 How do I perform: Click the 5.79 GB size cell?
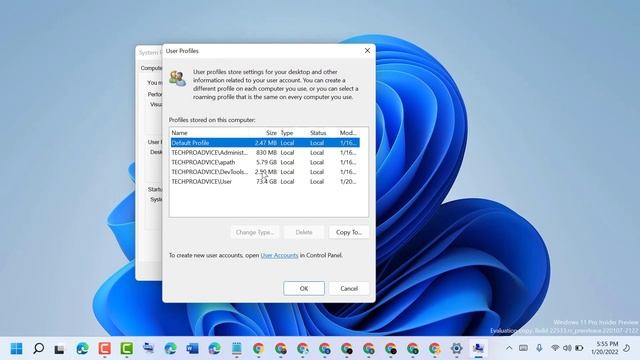pyautogui.click(x=266, y=162)
